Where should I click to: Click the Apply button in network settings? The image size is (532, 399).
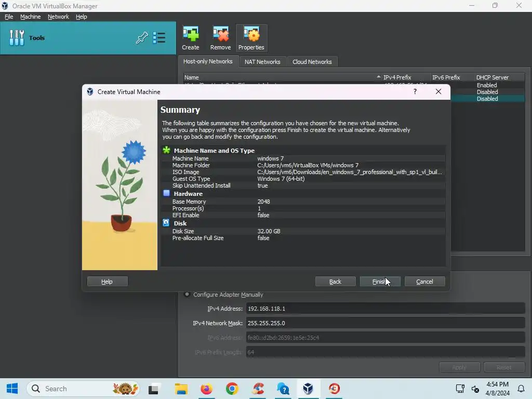pos(459,367)
